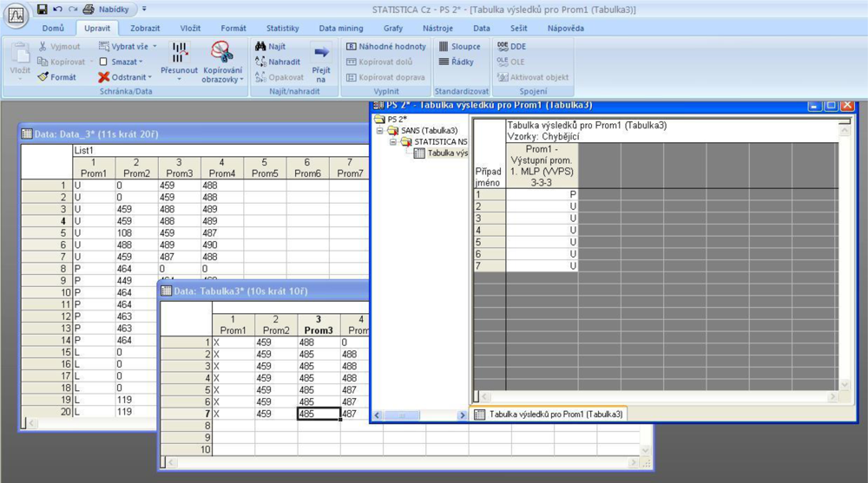
Task: Open the Data mining ribbon tab
Action: click(341, 28)
